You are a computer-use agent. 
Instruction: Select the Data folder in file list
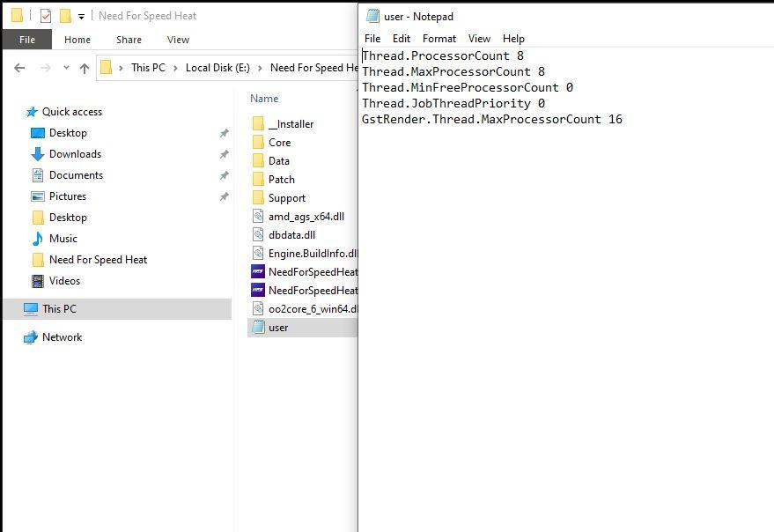click(279, 161)
